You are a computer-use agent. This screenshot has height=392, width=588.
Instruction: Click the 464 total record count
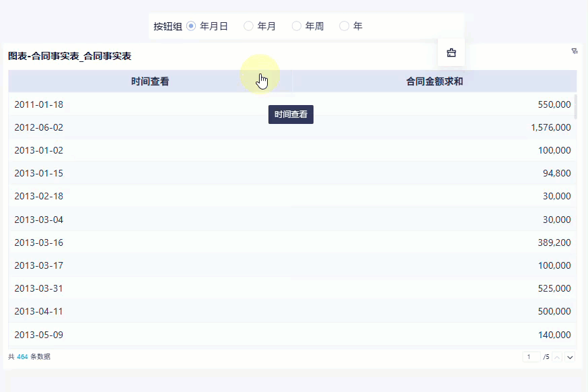22,357
